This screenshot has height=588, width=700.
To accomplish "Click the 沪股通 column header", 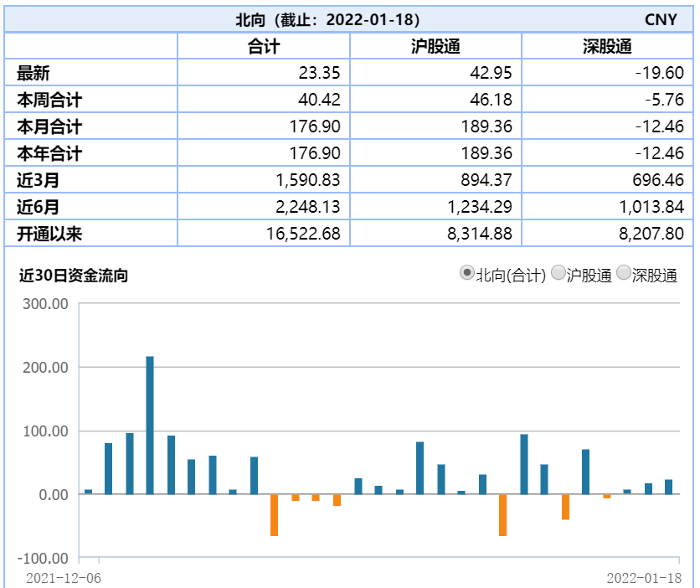I will click(435, 46).
